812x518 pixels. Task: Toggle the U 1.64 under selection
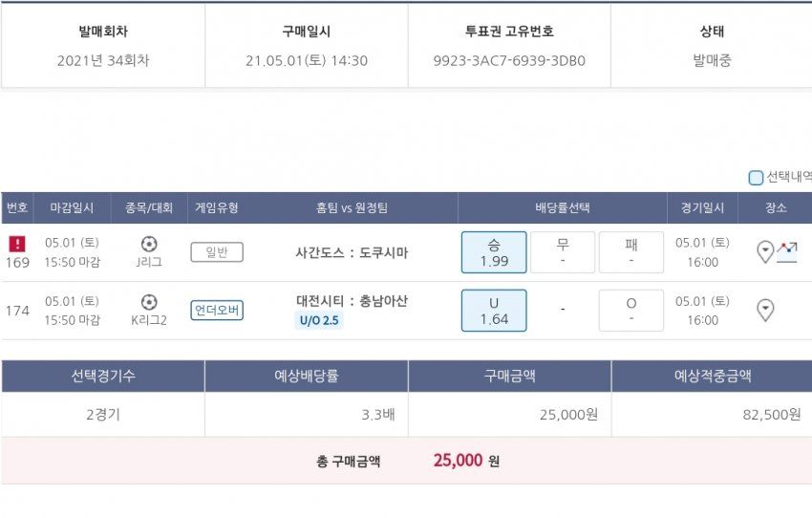click(x=494, y=311)
